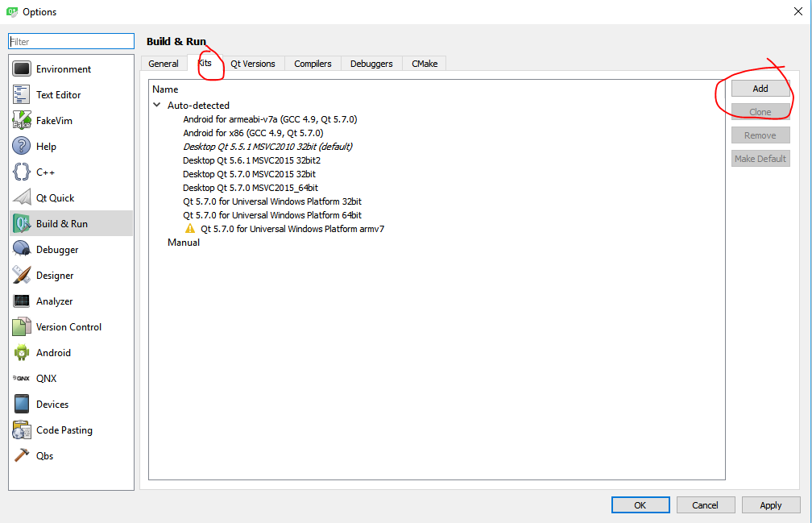Select Android for armeabi-v7a kit
This screenshot has height=523, width=812.
pos(270,119)
